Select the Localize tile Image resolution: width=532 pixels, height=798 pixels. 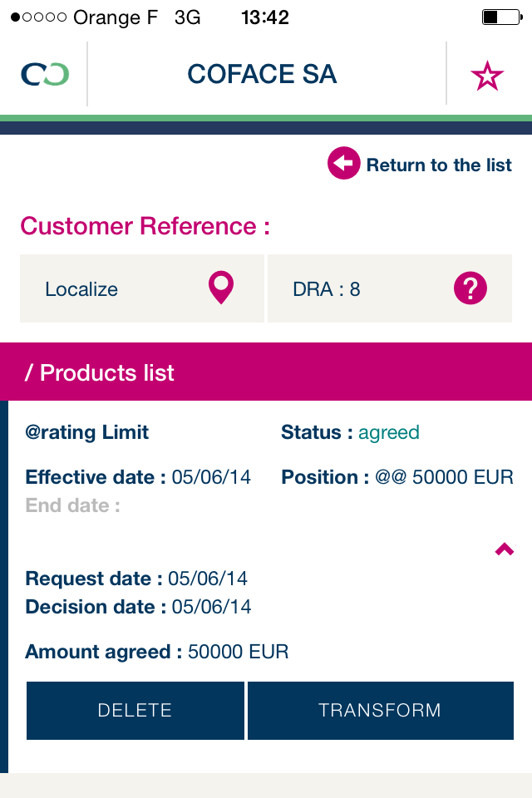141,288
